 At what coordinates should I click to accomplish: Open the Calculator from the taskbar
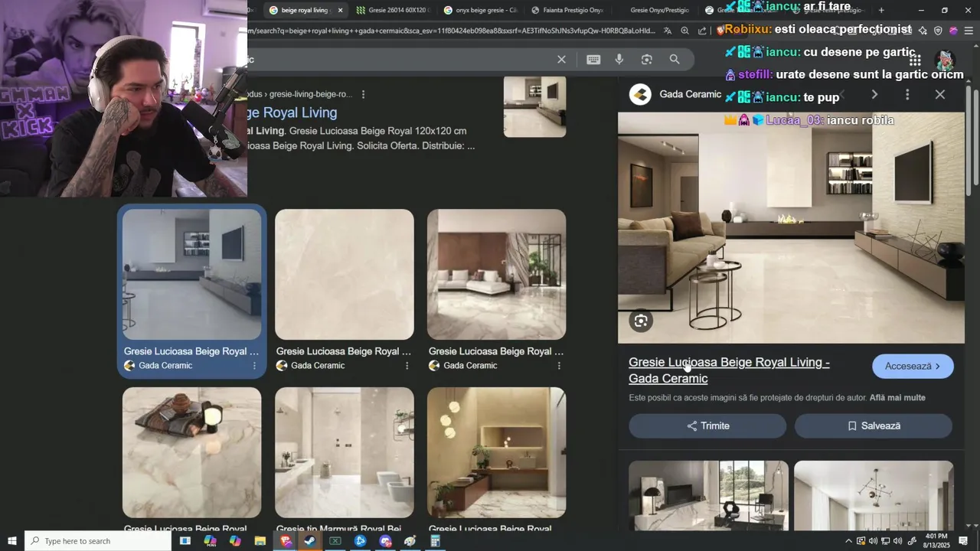[435, 541]
